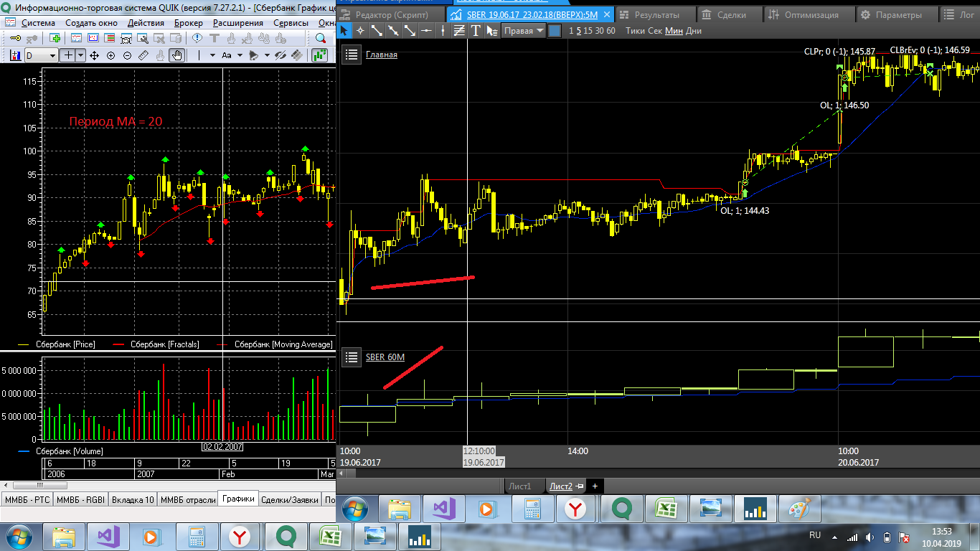The width and height of the screenshot is (980, 551).
Task: Select the 60 timeframe option
Action: (611, 31)
